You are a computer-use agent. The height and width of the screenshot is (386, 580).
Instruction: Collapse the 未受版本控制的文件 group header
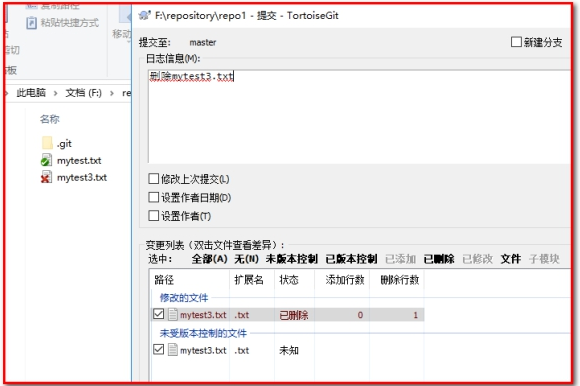point(203,333)
